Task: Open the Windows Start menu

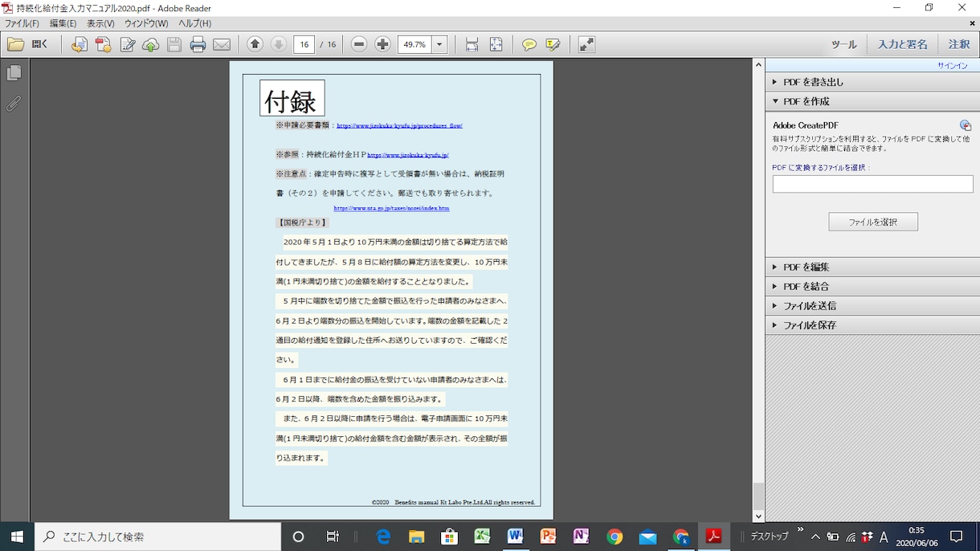Action: [x=17, y=537]
